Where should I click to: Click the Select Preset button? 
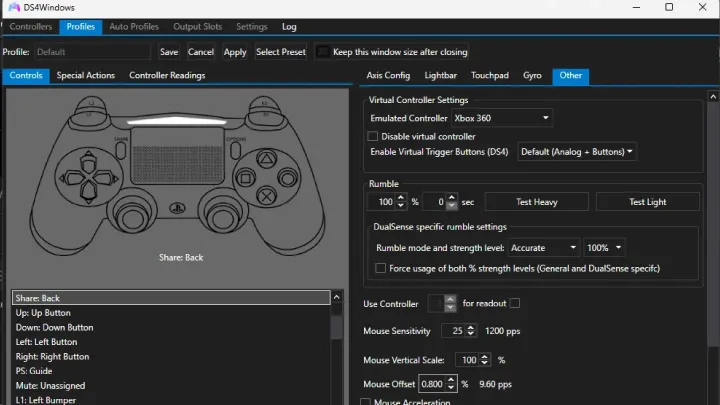coord(280,52)
